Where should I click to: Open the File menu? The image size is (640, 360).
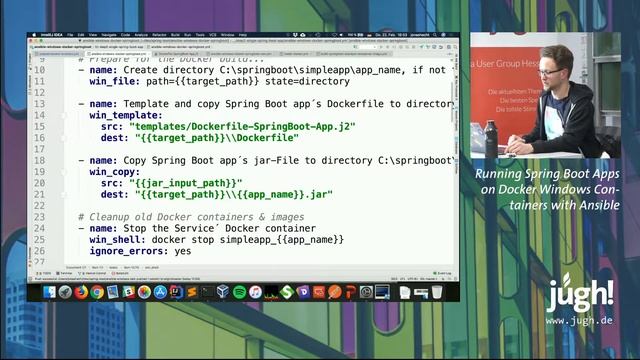coord(70,35)
